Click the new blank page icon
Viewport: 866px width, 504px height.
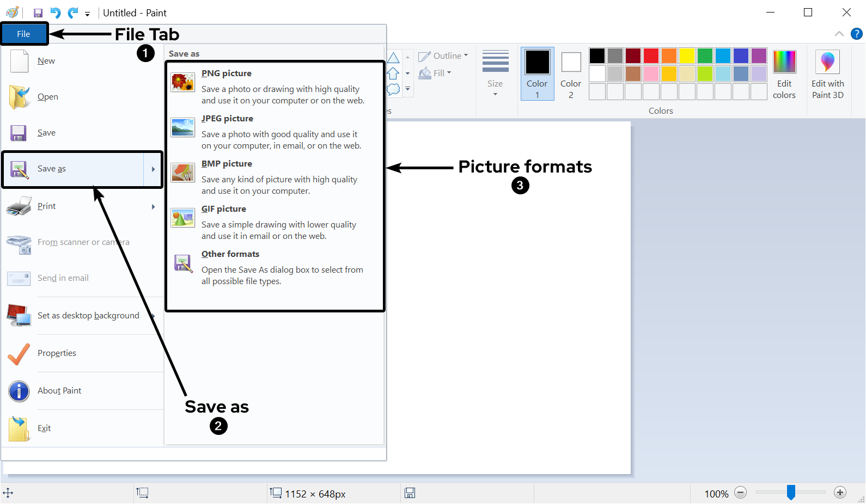pyautogui.click(x=20, y=61)
